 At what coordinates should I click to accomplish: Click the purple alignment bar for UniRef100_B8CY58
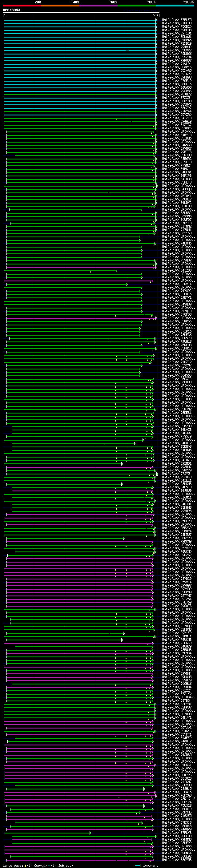[x=80, y=860]
